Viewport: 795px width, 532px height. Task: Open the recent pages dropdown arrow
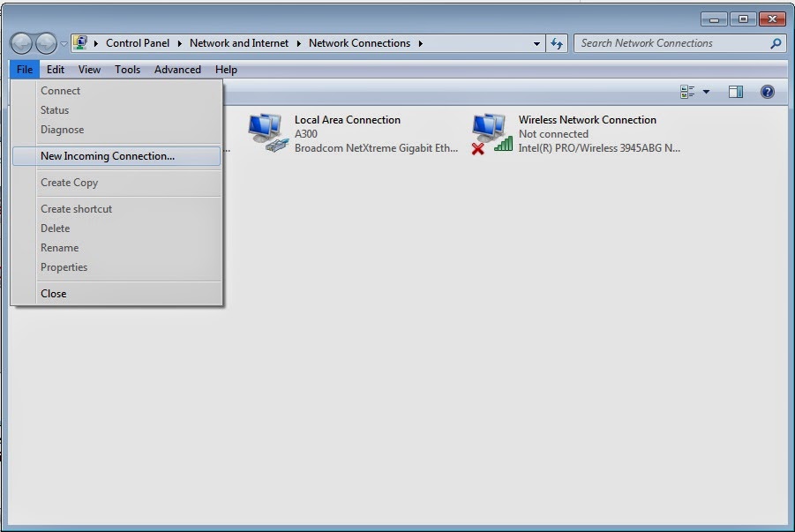(64, 44)
